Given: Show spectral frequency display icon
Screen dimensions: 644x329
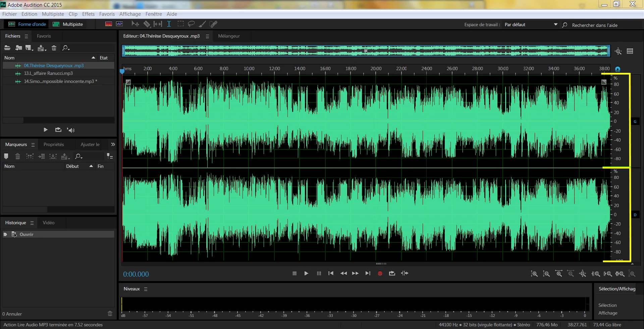Looking at the screenshot, I should 108,24.
